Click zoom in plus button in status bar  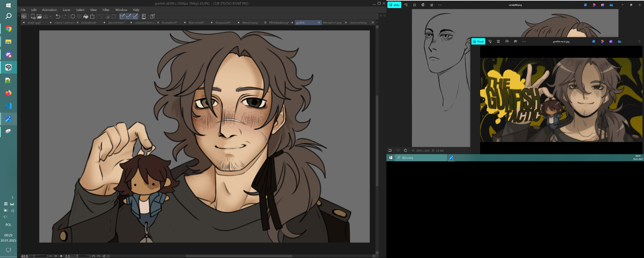pyautogui.click(x=56, y=256)
